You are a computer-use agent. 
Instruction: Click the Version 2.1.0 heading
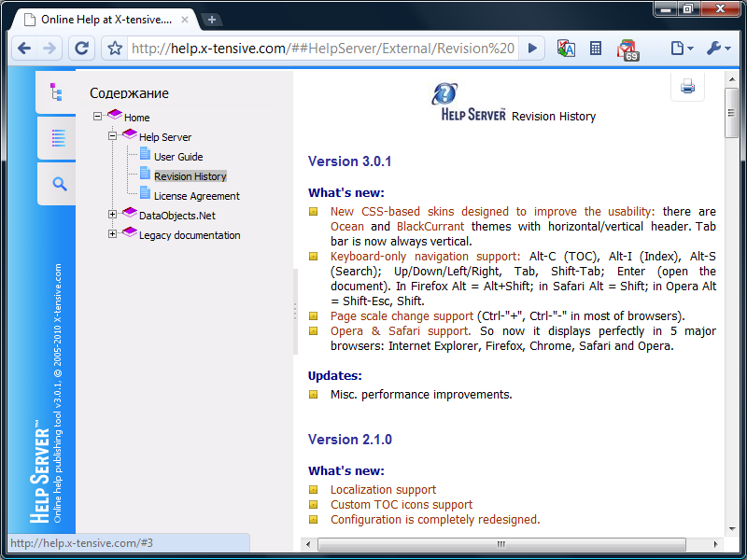pos(350,439)
